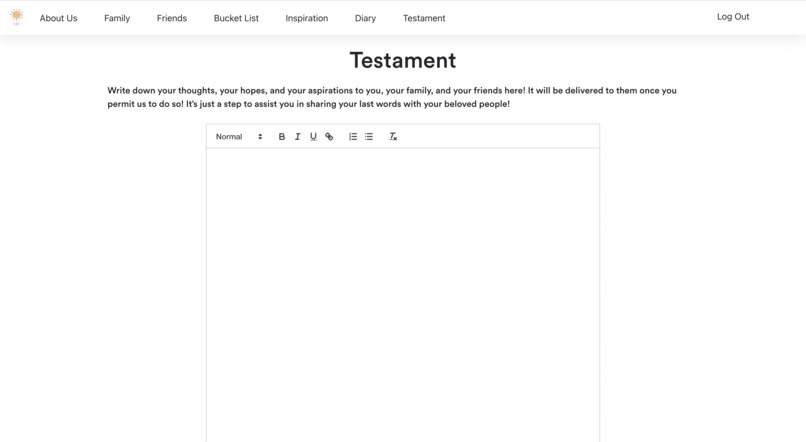Visit the Inspiration page

(307, 18)
